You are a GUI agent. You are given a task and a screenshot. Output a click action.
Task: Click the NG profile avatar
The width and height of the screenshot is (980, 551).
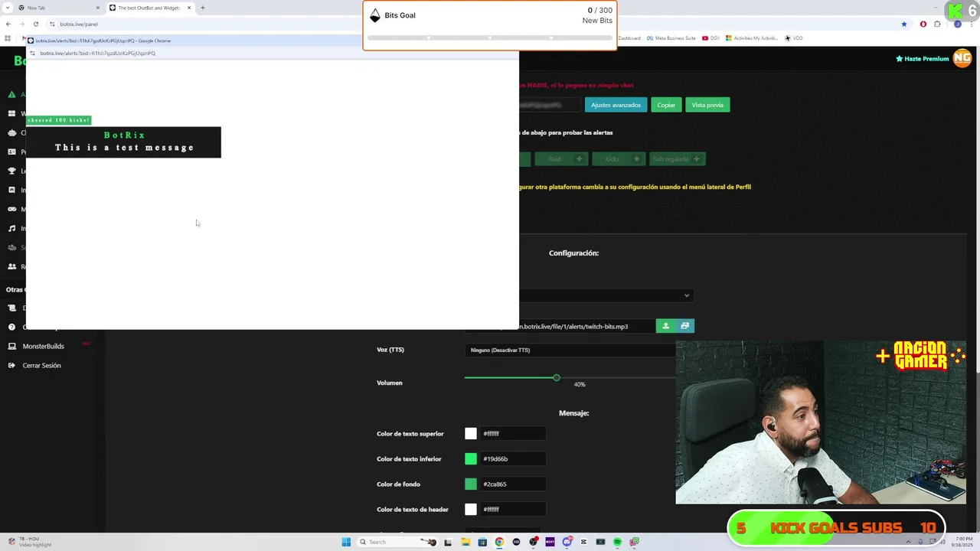point(962,58)
